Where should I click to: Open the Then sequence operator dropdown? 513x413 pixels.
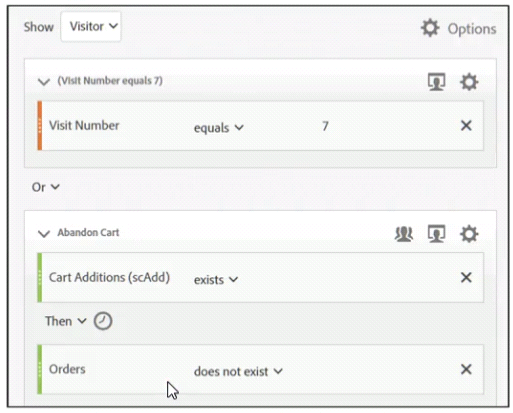pyautogui.click(x=66, y=321)
